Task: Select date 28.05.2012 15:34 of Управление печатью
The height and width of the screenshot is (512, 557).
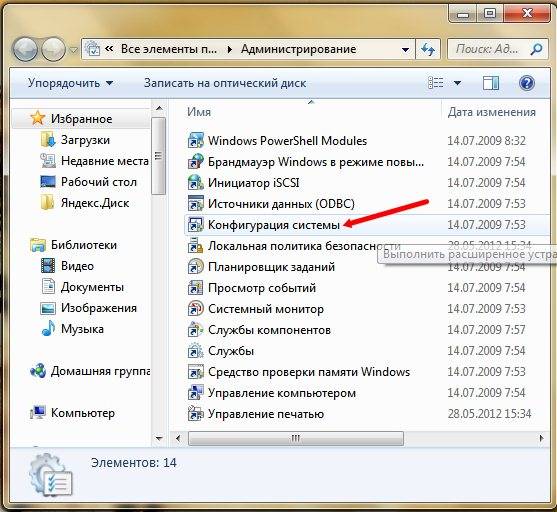Action: [x=489, y=414]
